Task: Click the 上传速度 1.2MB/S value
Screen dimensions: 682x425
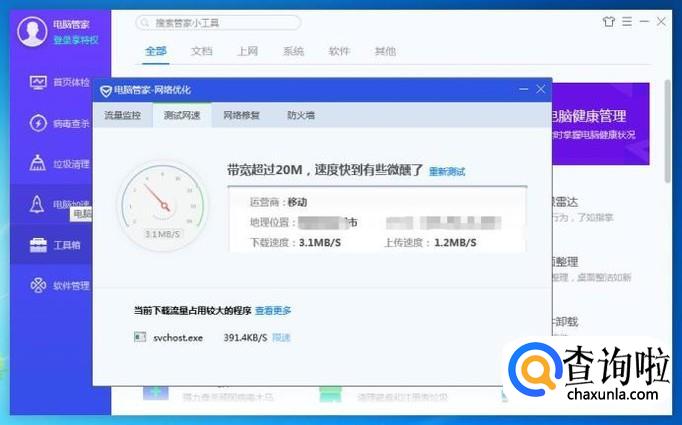Action: point(455,243)
